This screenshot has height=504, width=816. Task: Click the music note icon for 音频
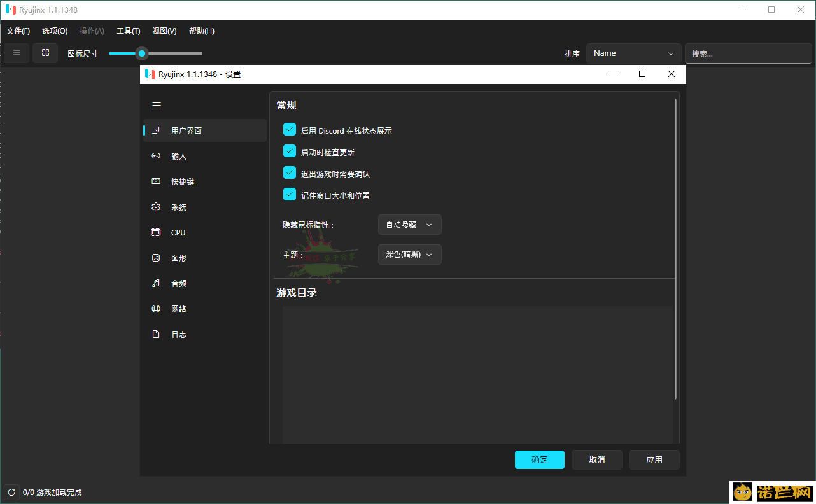pos(156,283)
